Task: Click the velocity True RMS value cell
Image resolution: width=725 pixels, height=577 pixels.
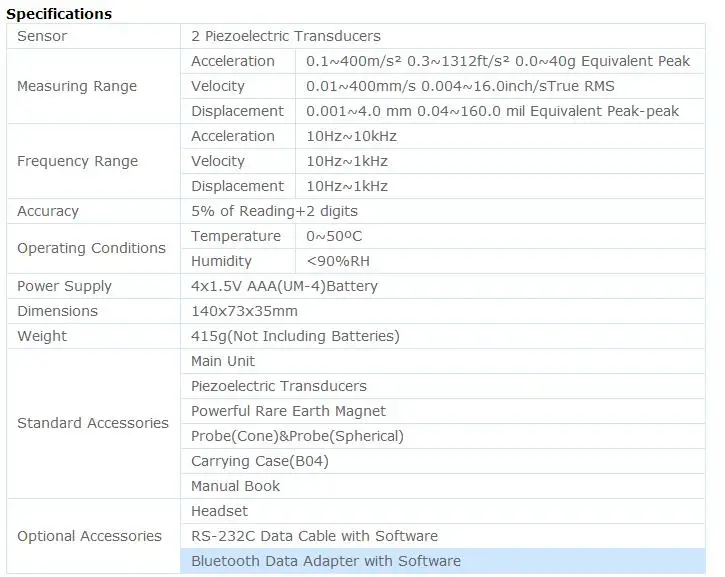Action: pos(500,86)
